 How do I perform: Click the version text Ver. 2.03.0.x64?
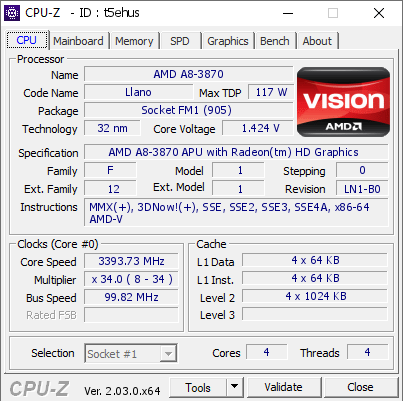[x=122, y=391]
